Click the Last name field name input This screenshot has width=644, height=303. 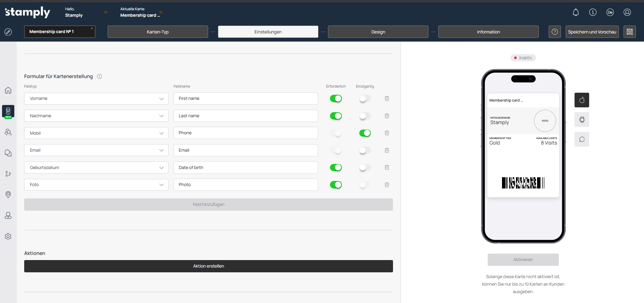point(246,116)
